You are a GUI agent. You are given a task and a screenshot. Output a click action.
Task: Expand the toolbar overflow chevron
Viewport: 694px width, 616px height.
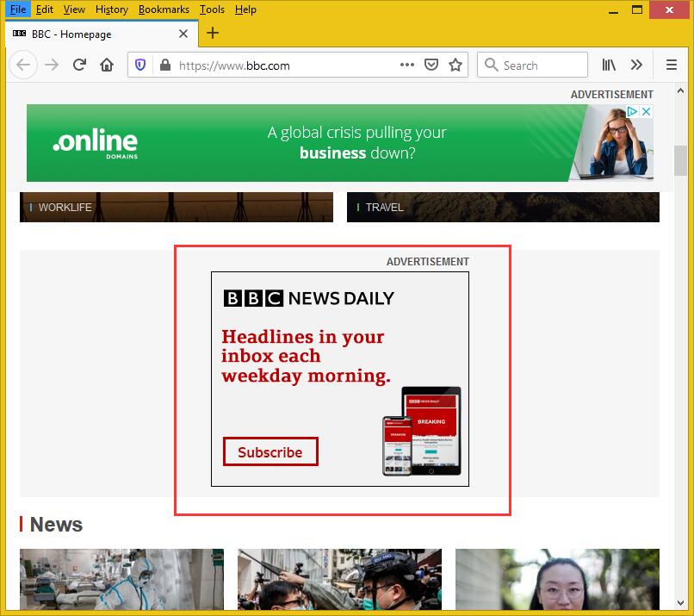(636, 65)
